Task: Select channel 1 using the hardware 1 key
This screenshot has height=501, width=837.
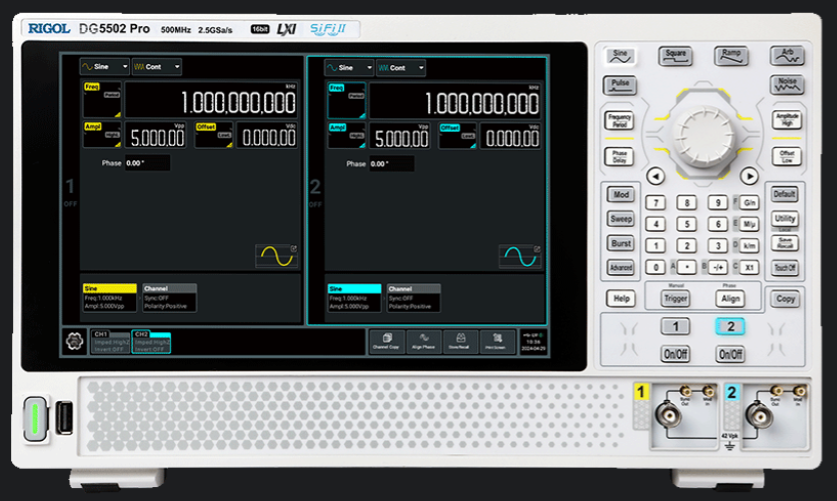Action: [675, 327]
